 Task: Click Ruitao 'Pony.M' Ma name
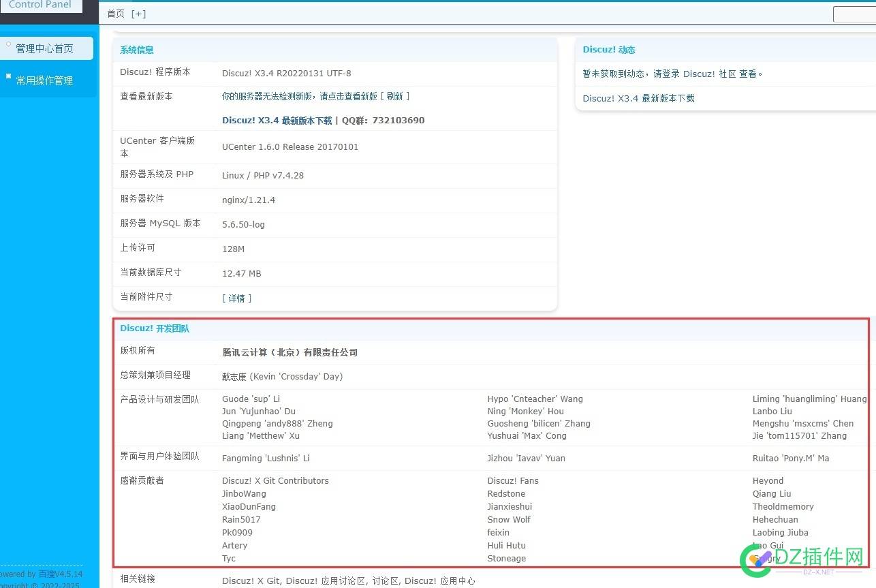(791, 459)
